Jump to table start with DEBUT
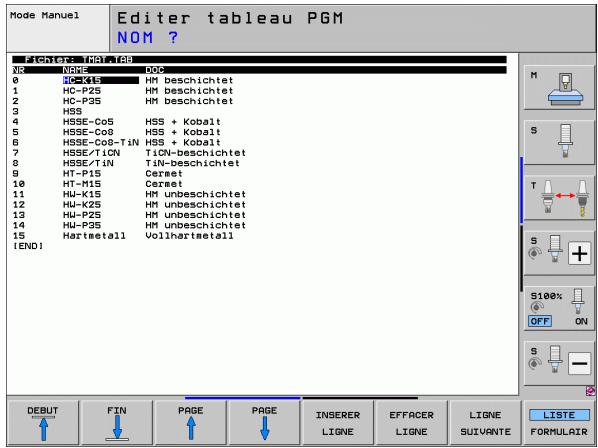 point(43,422)
